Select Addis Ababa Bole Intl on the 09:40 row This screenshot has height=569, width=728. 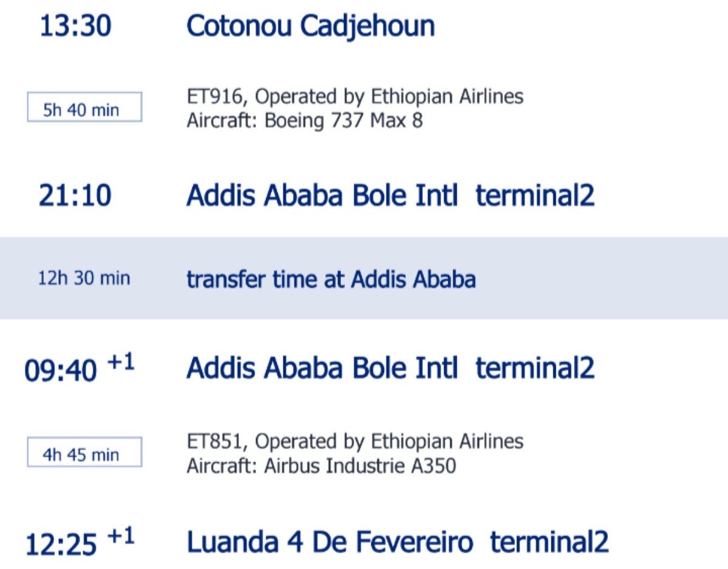click(322, 368)
